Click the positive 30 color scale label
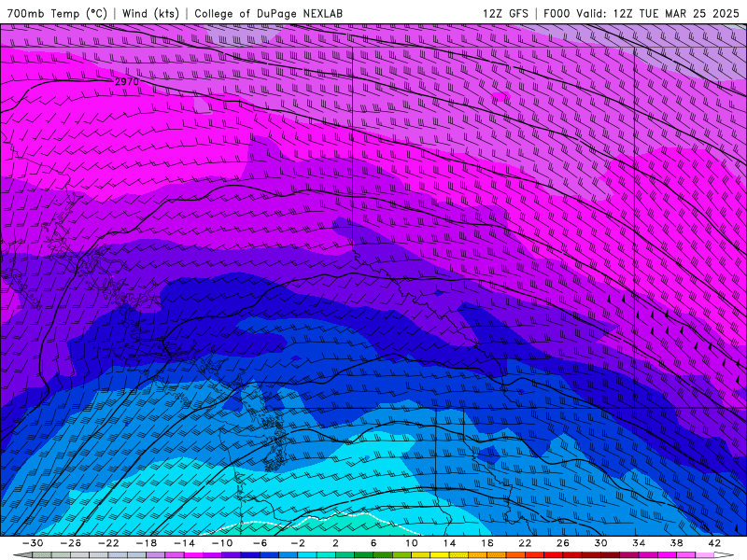 tap(600, 543)
